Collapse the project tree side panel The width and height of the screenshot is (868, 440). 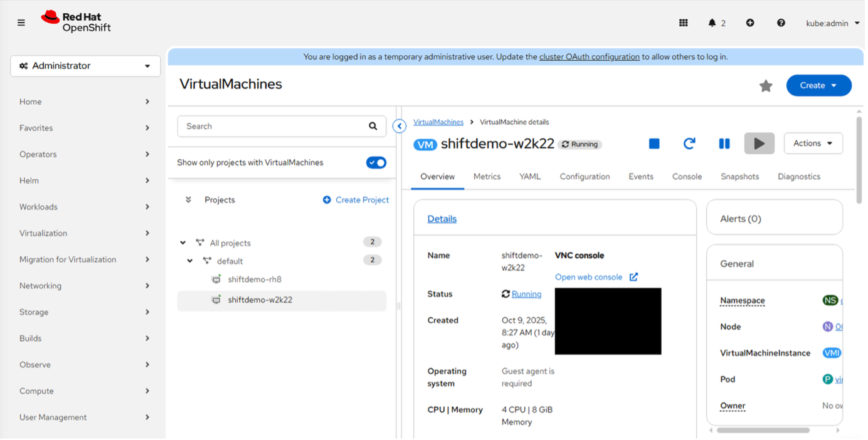tap(400, 127)
